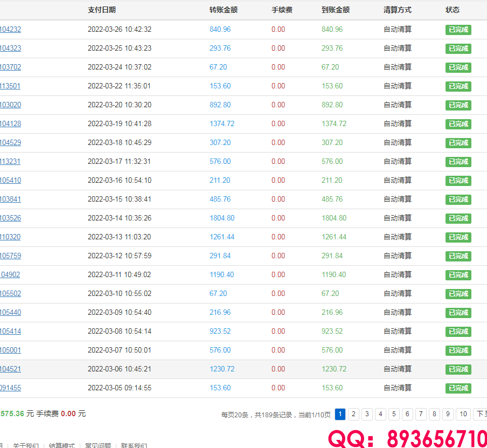Go to page 8 of records
The width and height of the screenshot is (487, 448).
pyautogui.click(x=435, y=414)
